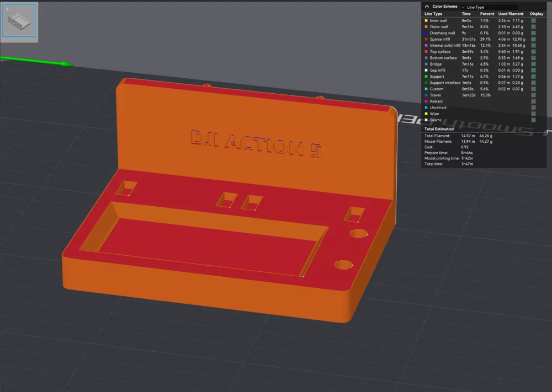This screenshot has height=392, width=552.
Task: Open the Line Type color scheme dropdown
Action: coord(489,7)
